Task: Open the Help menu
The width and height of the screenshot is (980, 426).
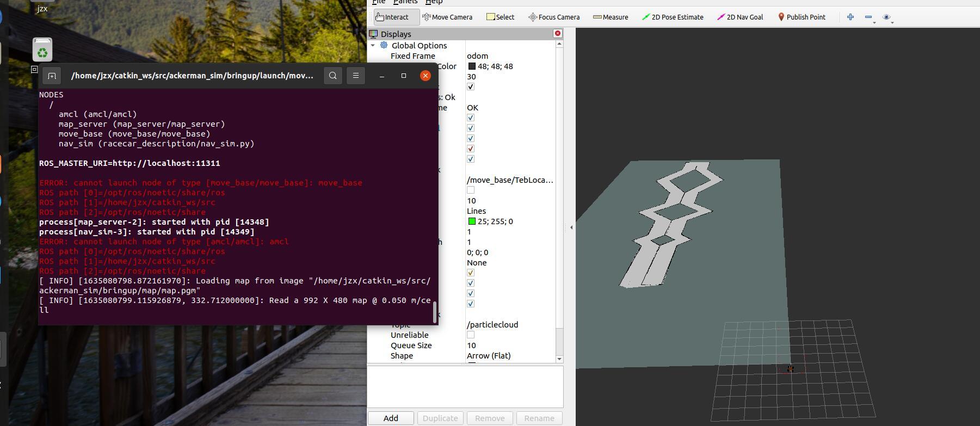Action: (434, 2)
